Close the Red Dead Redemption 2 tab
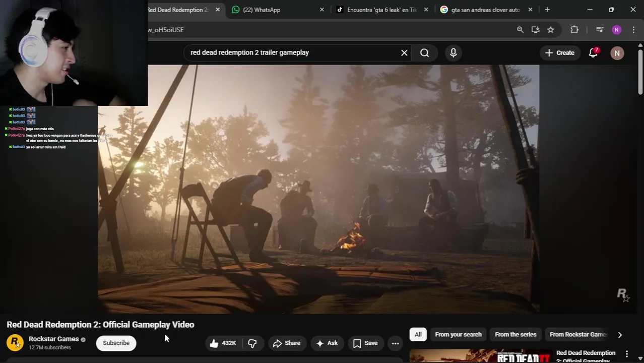644x363 pixels. [x=218, y=10]
